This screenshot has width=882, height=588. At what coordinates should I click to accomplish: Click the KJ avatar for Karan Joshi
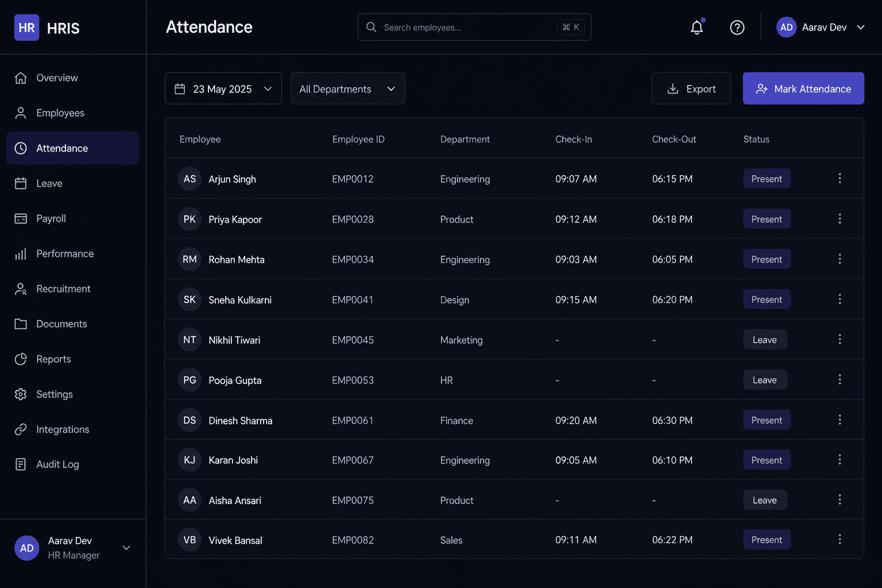pyautogui.click(x=189, y=460)
